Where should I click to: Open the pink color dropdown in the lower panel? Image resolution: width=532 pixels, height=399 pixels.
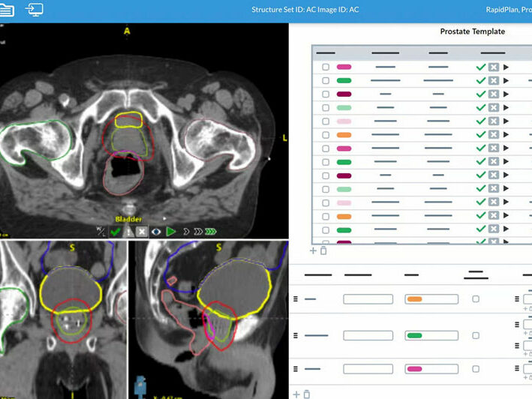tap(431, 369)
